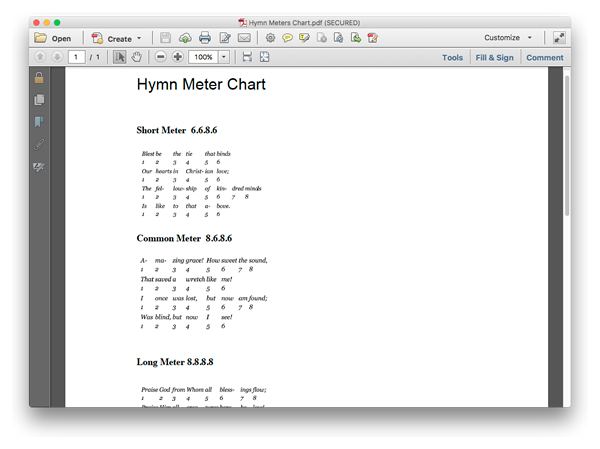Click the vertical scrollbar thumb

(x=567, y=145)
